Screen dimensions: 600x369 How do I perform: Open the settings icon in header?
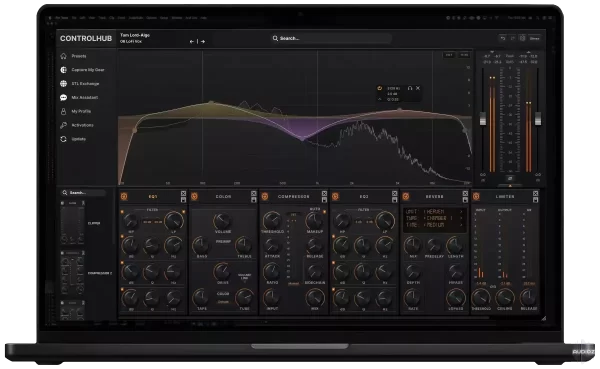[x=522, y=38]
